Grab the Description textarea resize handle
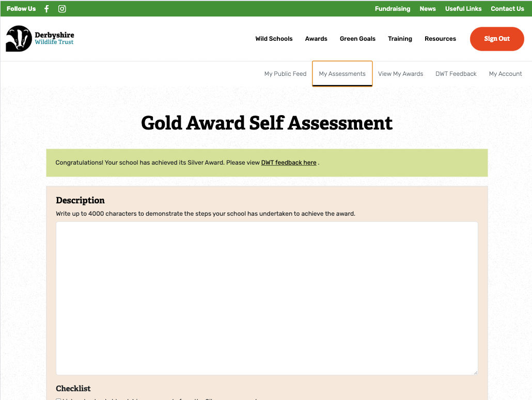The width and height of the screenshot is (532, 400). (x=475, y=373)
